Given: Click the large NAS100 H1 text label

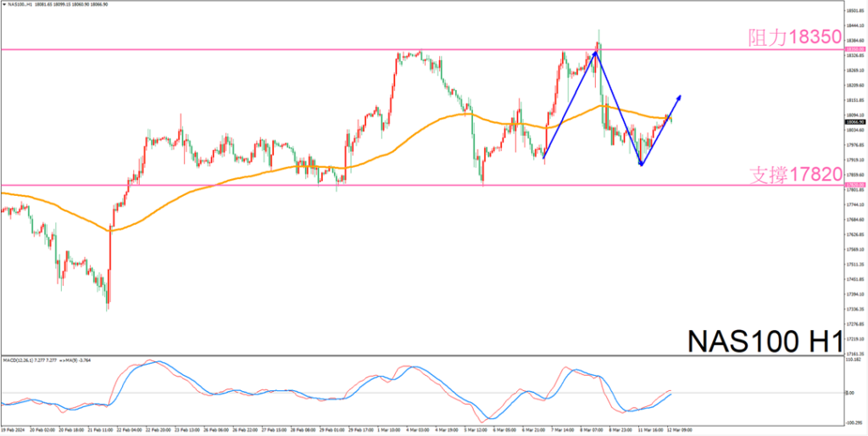Looking at the screenshot, I should coord(763,341).
